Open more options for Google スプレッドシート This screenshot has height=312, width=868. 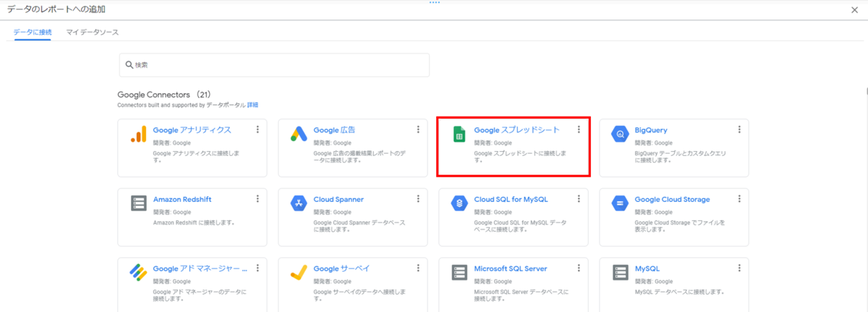(579, 130)
